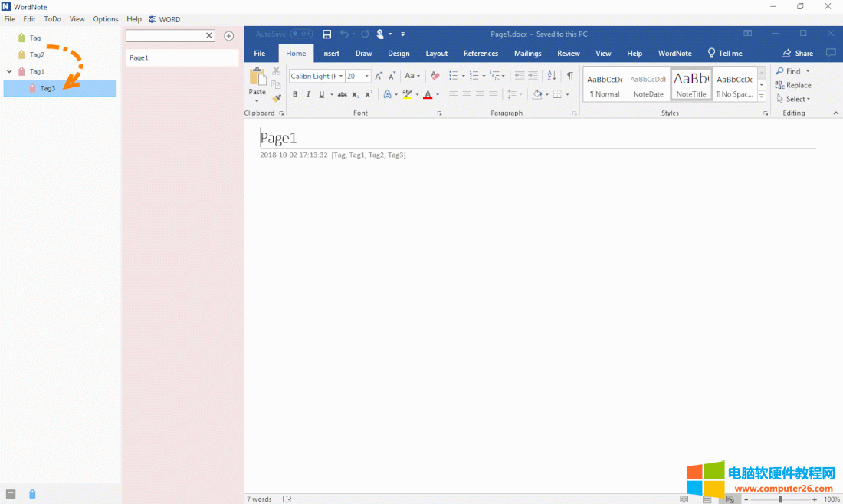Adjust the zoom slider in status bar
Screen dimensions: 843x504
780,499
